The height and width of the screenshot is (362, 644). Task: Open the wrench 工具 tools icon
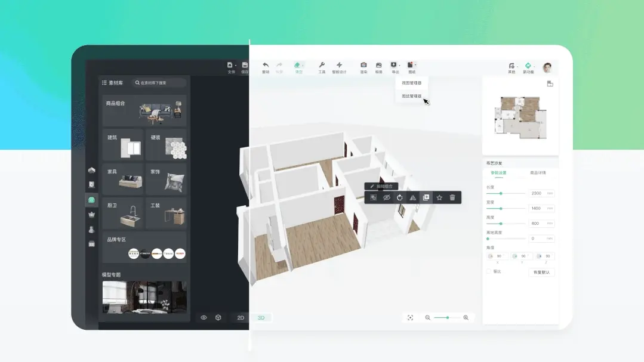322,65
